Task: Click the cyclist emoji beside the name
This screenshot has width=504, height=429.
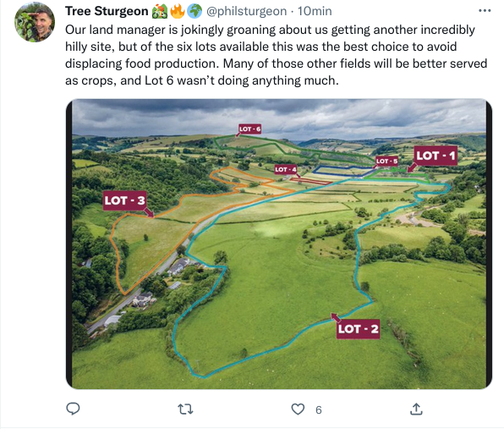Action: (160, 11)
